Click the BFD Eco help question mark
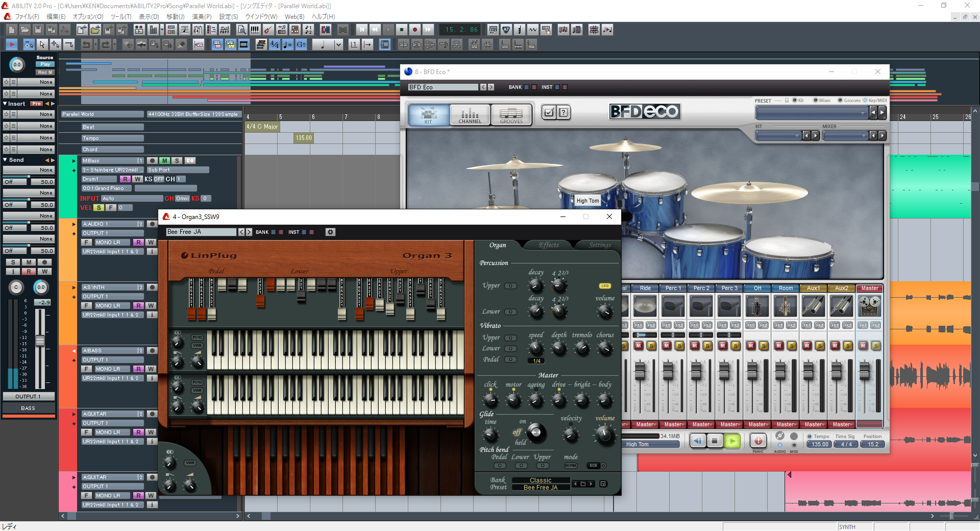 pos(563,112)
